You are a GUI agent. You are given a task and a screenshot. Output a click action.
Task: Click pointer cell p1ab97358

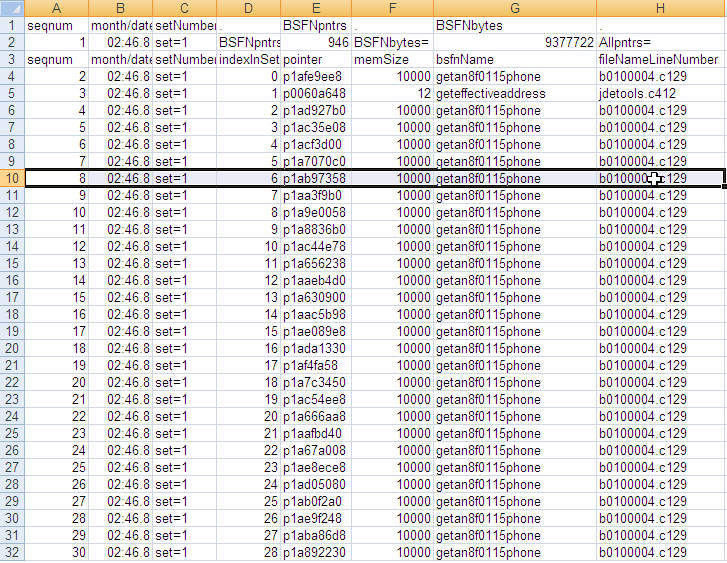click(x=316, y=179)
